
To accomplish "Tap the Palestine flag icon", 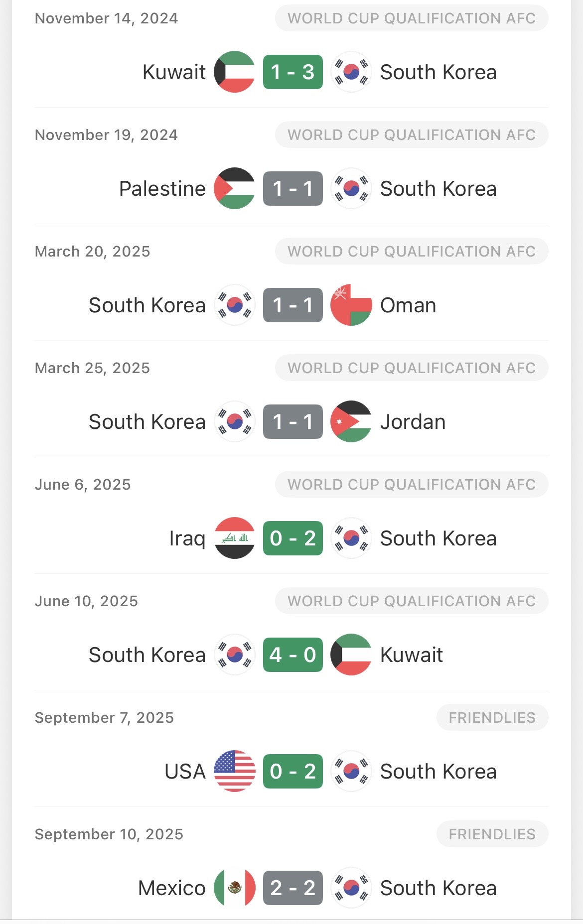I will tap(234, 189).
